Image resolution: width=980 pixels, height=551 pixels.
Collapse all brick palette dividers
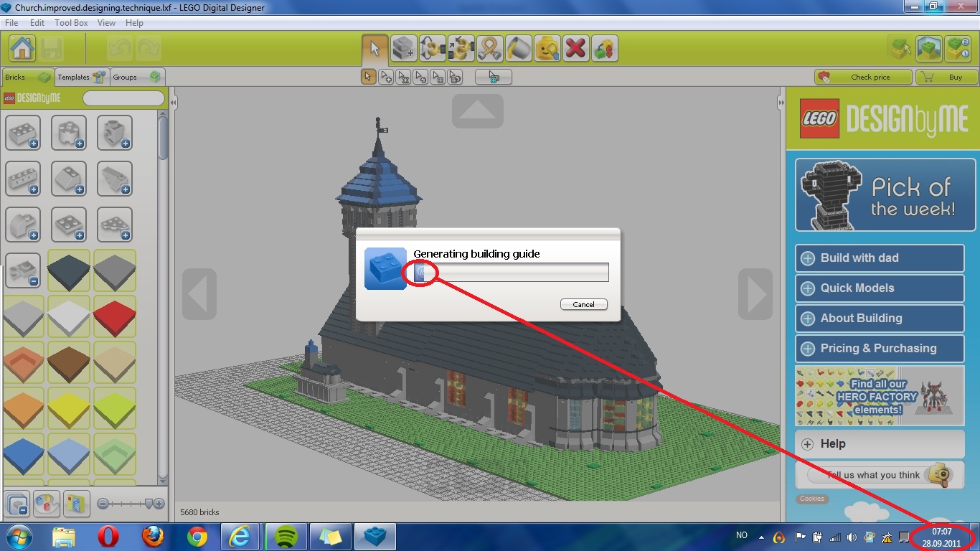[x=17, y=502]
